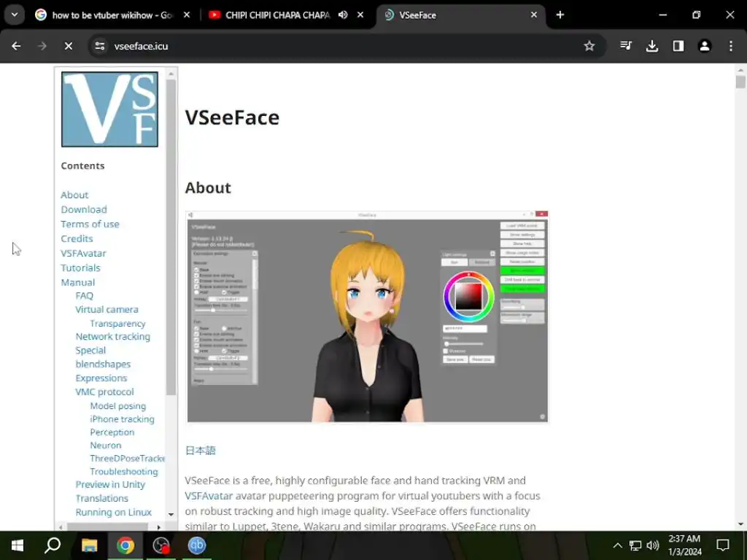
Task: Open VSFAvatar link in the contents
Action: [83, 253]
